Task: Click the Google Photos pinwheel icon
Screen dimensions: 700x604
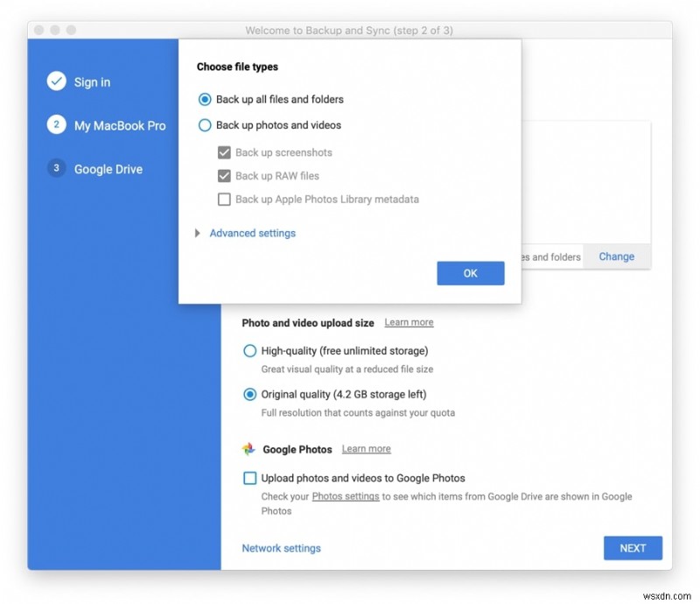Action: pyautogui.click(x=249, y=448)
